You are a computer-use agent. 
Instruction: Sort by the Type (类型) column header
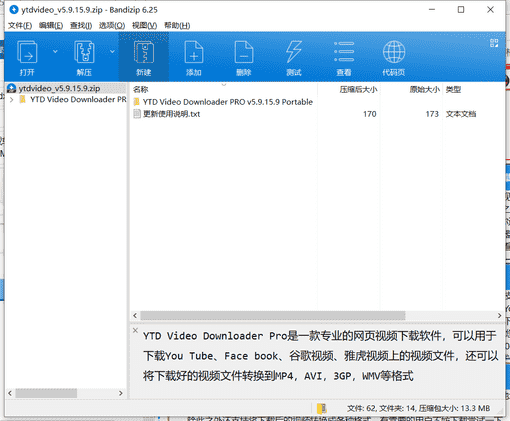click(x=453, y=89)
